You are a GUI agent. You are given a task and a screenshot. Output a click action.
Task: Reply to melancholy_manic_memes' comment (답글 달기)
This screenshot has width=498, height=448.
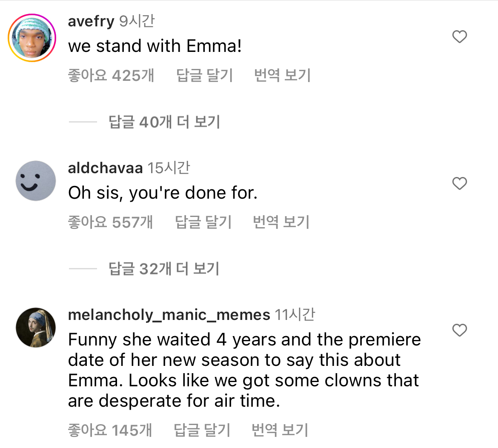tap(202, 430)
